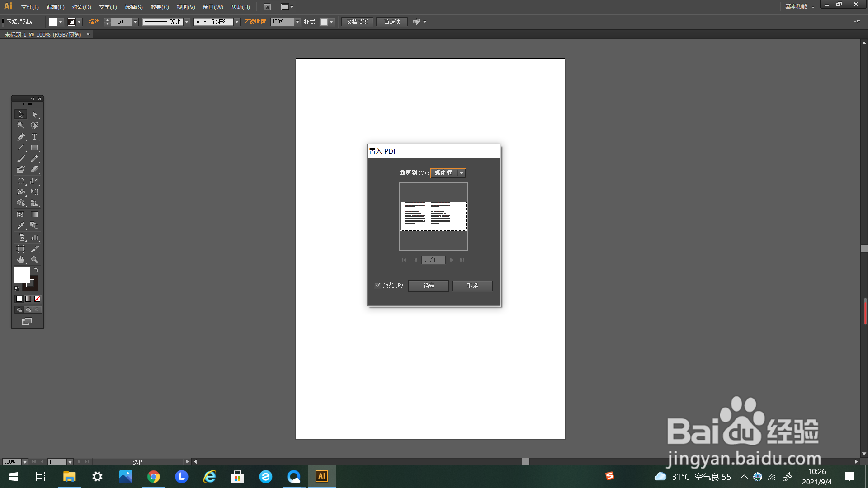Open the 裁剪到 crop-to dropdown
Screen dimensions: 868x488
coord(461,173)
